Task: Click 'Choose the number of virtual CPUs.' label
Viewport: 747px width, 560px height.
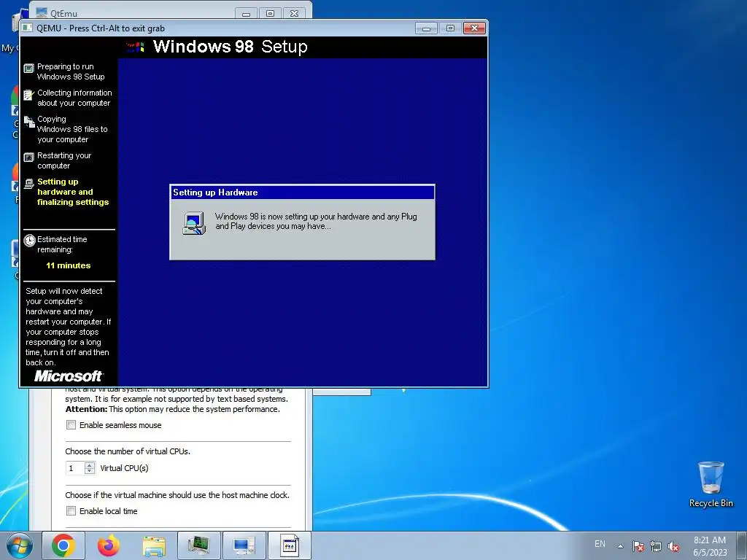Action: coord(128,451)
